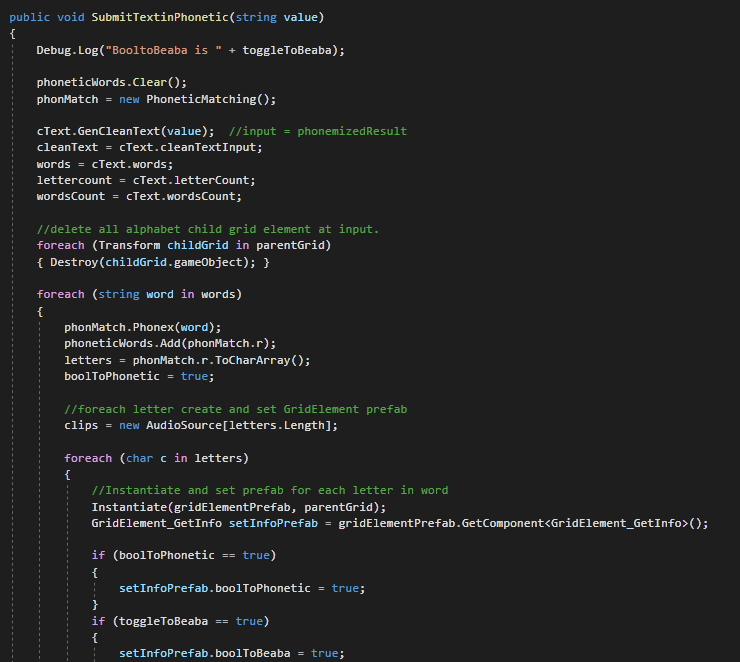Click the PhoneticMatching constructor call
This screenshot has width=740, height=662.
tap(211, 100)
